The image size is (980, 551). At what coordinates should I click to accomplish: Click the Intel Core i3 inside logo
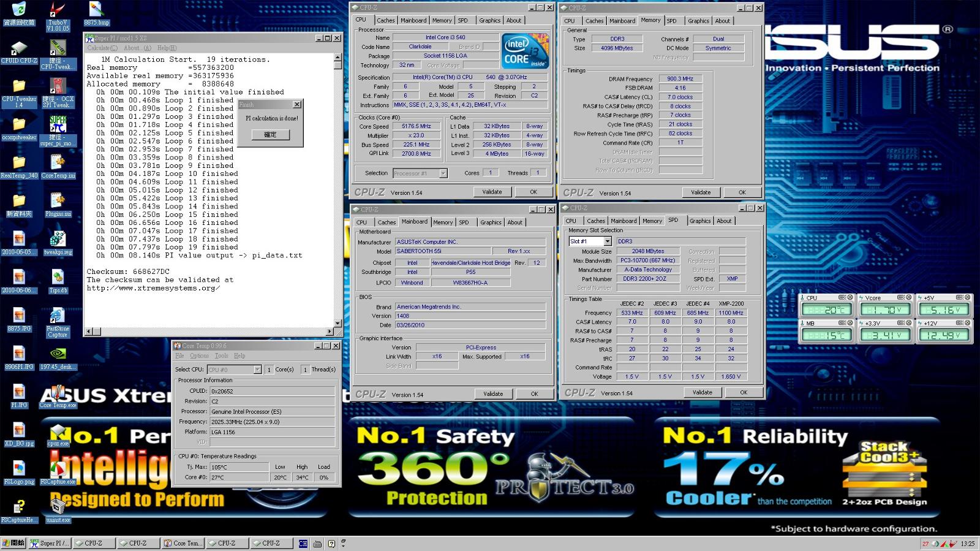[x=525, y=51]
